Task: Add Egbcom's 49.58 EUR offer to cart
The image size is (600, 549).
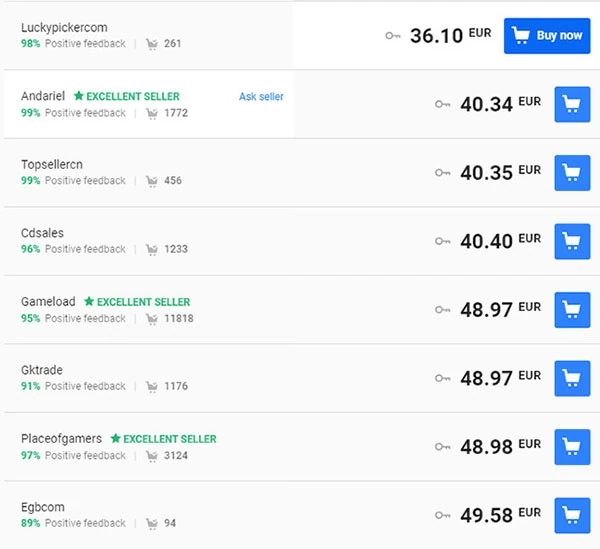Action: pyautogui.click(x=572, y=515)
